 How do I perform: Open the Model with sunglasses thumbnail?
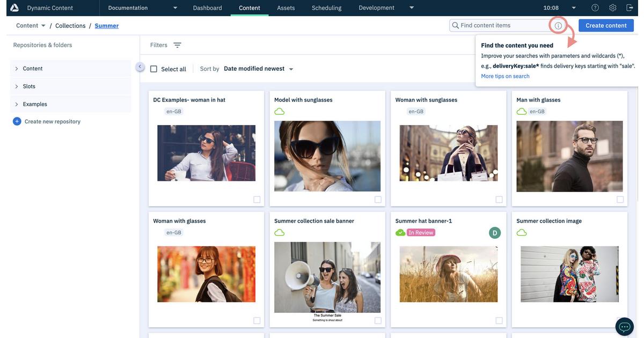pos(327,156)
